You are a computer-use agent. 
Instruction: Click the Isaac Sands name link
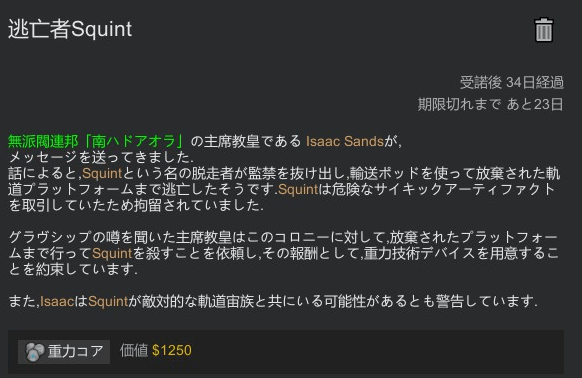344,141
